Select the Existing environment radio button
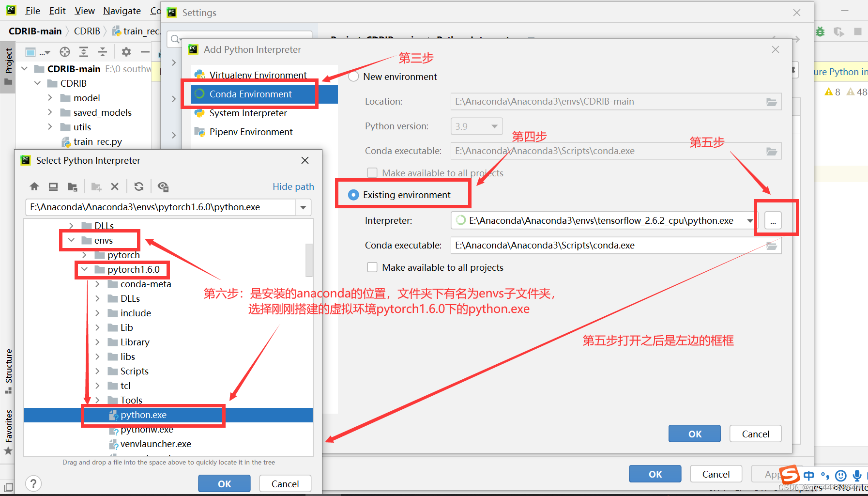This screenshot has height=496, width=868. point(353,195)
